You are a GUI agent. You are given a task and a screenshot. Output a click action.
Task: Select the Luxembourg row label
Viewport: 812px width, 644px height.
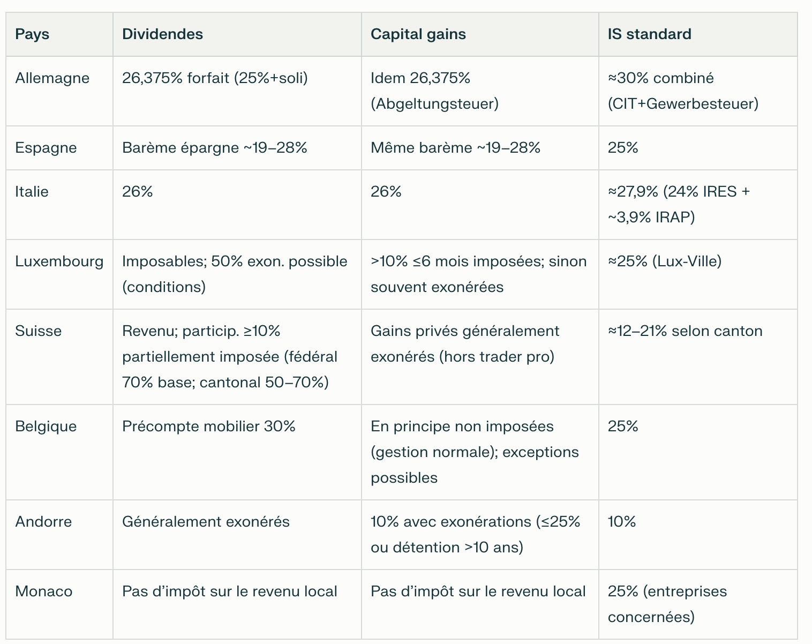[59, 261]
